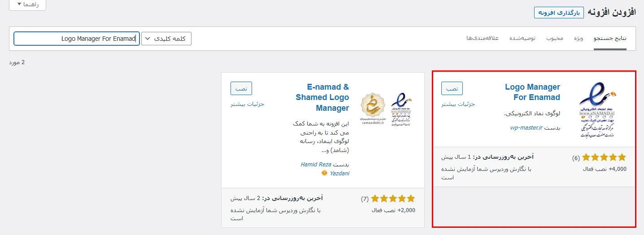Click the +4,000 نصب فعال text
Image resolution: width=644 pixels, height=235 pixels.
tap(605, 169)
